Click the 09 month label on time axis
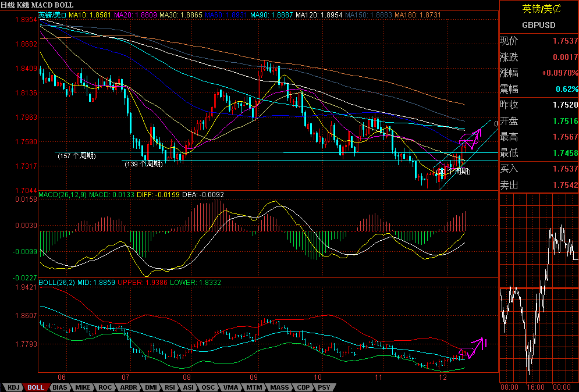 click(254, 377)
